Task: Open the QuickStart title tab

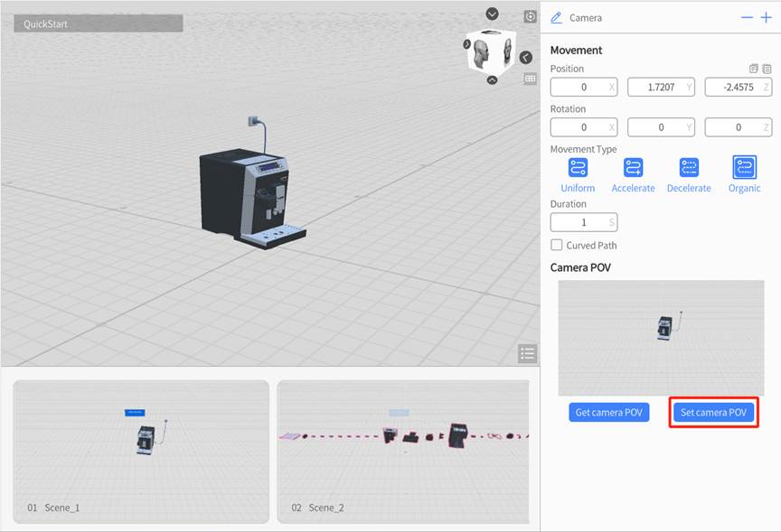Action: click(x=99, y=23)
